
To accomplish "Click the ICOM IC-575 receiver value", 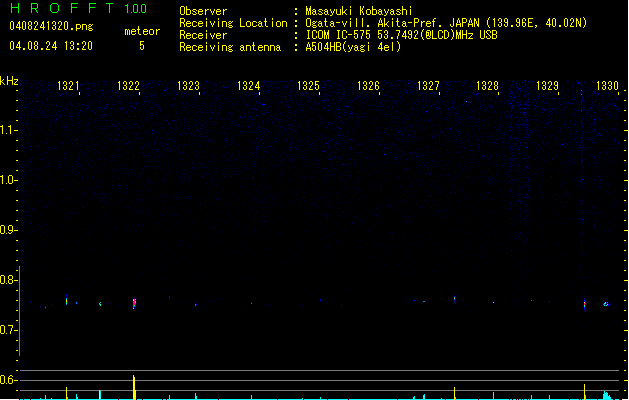I will pyautogui.click(x=401, y=35).
